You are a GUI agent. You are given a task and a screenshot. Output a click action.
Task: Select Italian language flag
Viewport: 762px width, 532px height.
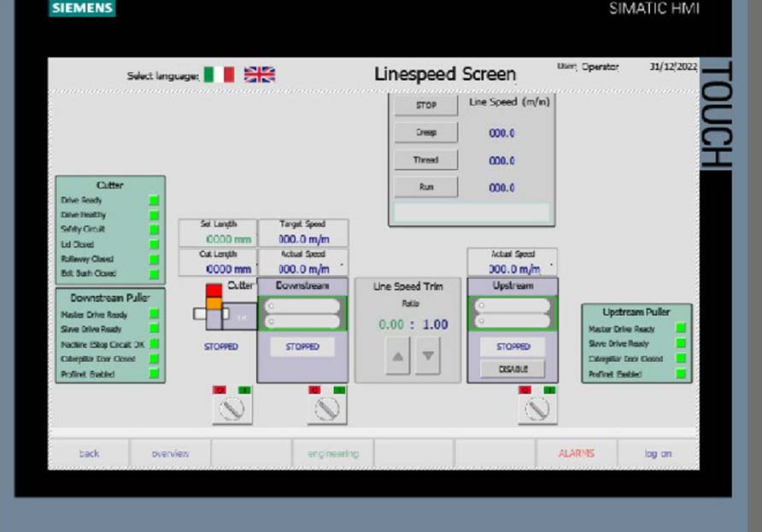coord(219,75)
